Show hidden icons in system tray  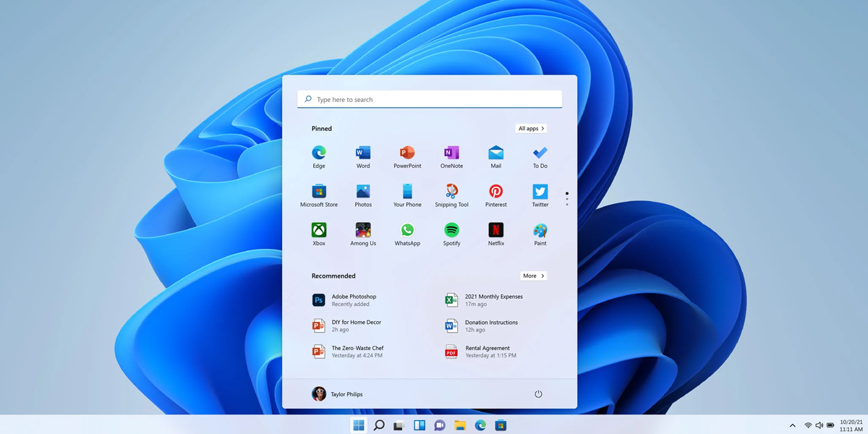click(x=792, y=425)
